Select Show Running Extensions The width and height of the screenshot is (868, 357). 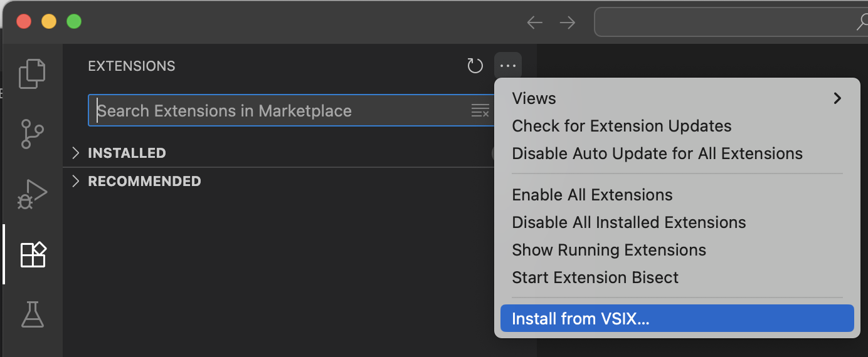[608, 250]
